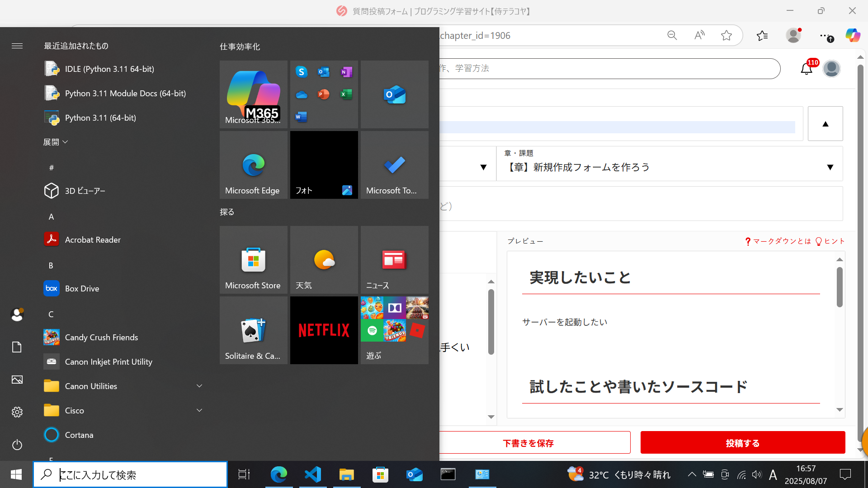This screenshot has height=488, width=868.
Task: Open Copilot icon in Edge toolbar
Action: tap(853, 35)
